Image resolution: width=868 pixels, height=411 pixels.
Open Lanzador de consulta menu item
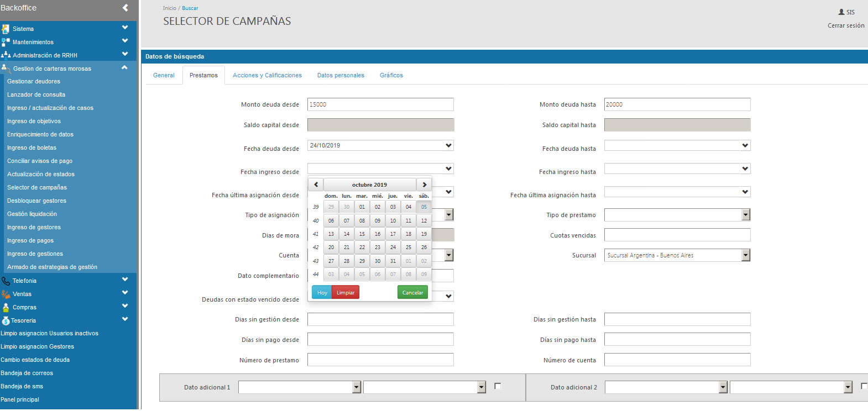pyautogui.click(x=36, y=94)
